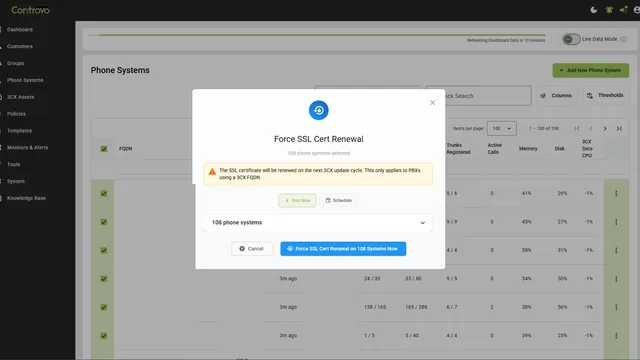The image size is (640, 360).
Task: Sort by FQDN column header
Action: (126, 149)
